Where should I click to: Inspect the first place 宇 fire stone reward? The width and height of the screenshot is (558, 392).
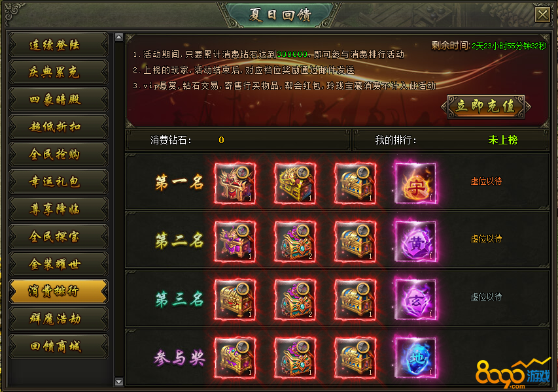click(415, 184)
